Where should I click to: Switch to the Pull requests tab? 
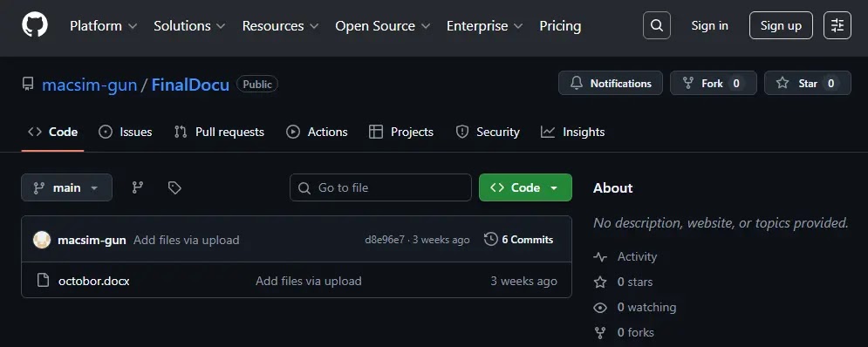(x=219, y=132)
